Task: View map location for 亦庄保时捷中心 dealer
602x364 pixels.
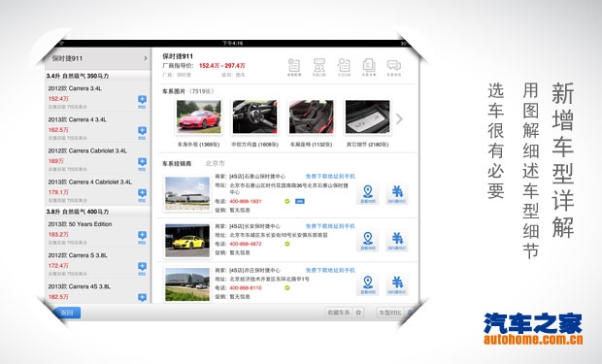Action: coord(368,284)
